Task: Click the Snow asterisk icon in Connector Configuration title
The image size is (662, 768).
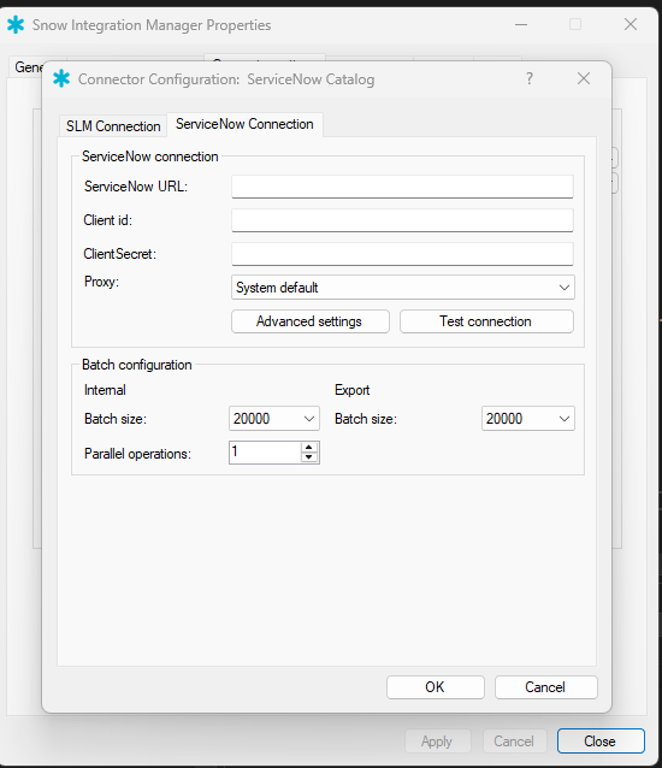Action: [61, 78]
